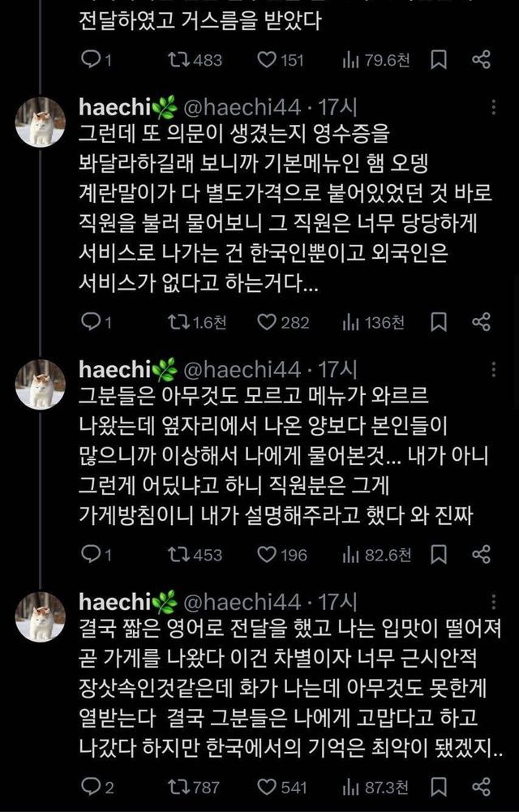Reply to the tweet with 2 replies
The width and height of the screenshot is (519, 812).
pos(92,787)
